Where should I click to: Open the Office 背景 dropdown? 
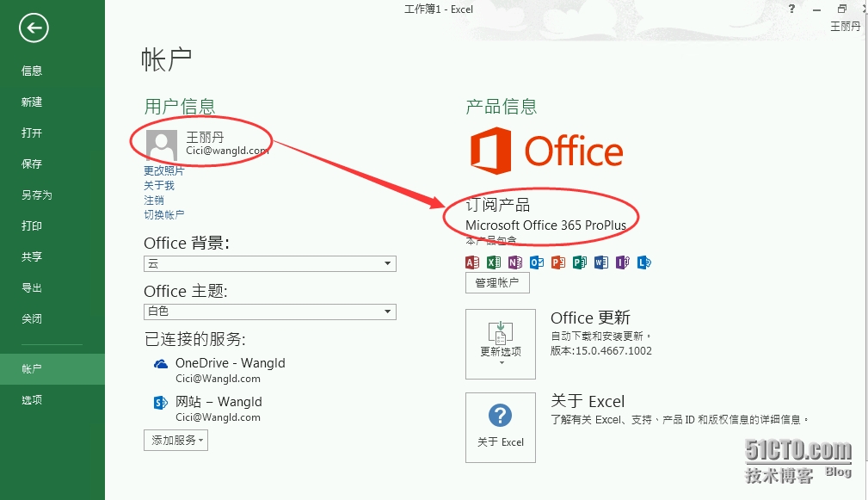269,263
